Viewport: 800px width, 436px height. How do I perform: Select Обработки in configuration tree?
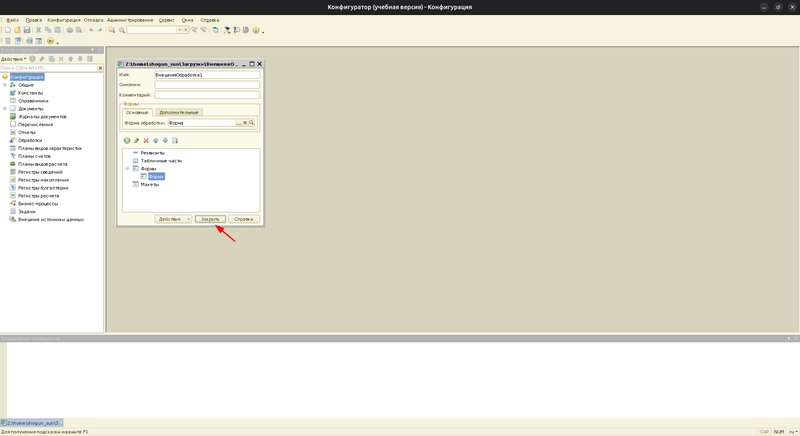click(x=30, y=140)
